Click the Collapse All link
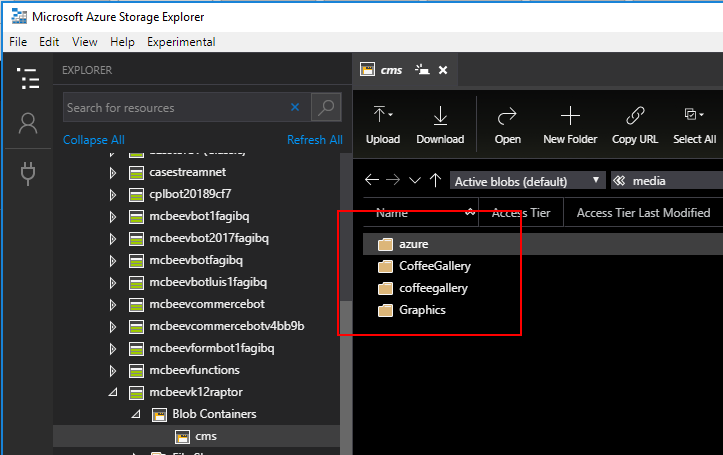 pos(94,140)
